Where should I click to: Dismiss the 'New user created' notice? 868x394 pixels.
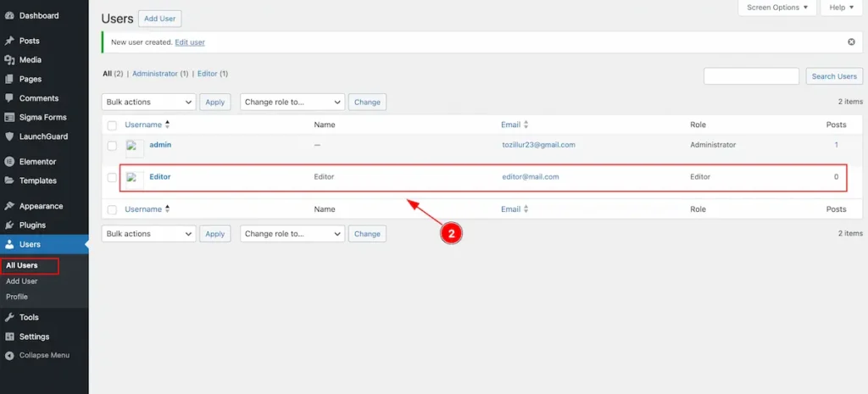point(851,42)
